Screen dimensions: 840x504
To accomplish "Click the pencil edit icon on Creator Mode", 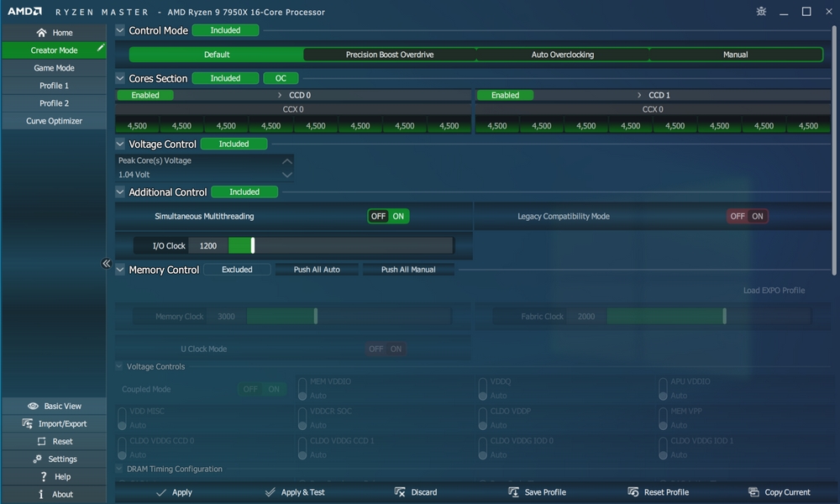I will tap(100, 48).
